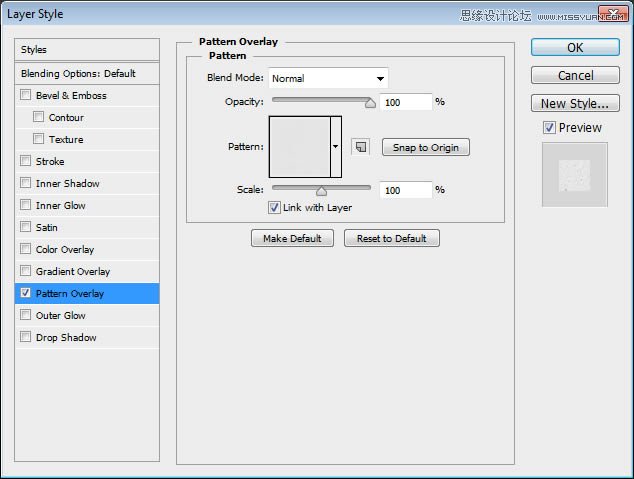Tick the Drop Shadow checkbox
The width and height of the screenshot is (634, 479).
pos(25,337)
